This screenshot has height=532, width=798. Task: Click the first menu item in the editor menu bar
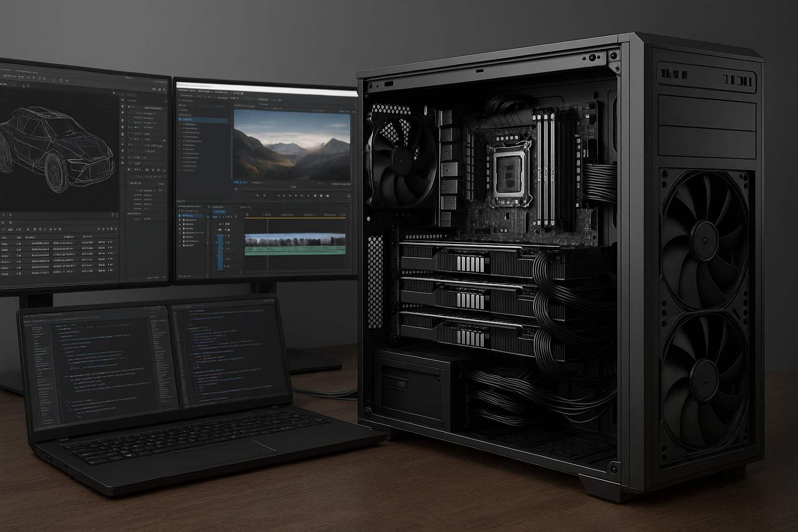tap(181, 91)
